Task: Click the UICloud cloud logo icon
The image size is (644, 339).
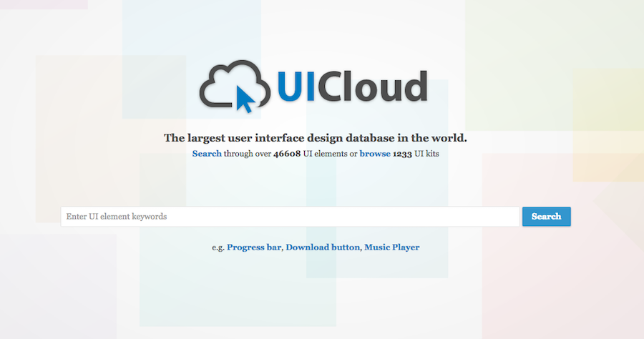Action: [x=235, y=87]
